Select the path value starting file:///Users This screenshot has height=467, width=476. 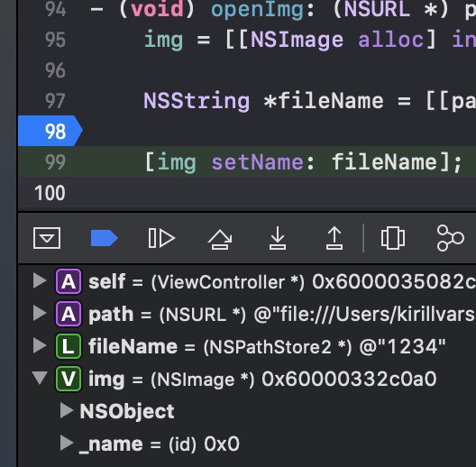click(x=364, y=315)
